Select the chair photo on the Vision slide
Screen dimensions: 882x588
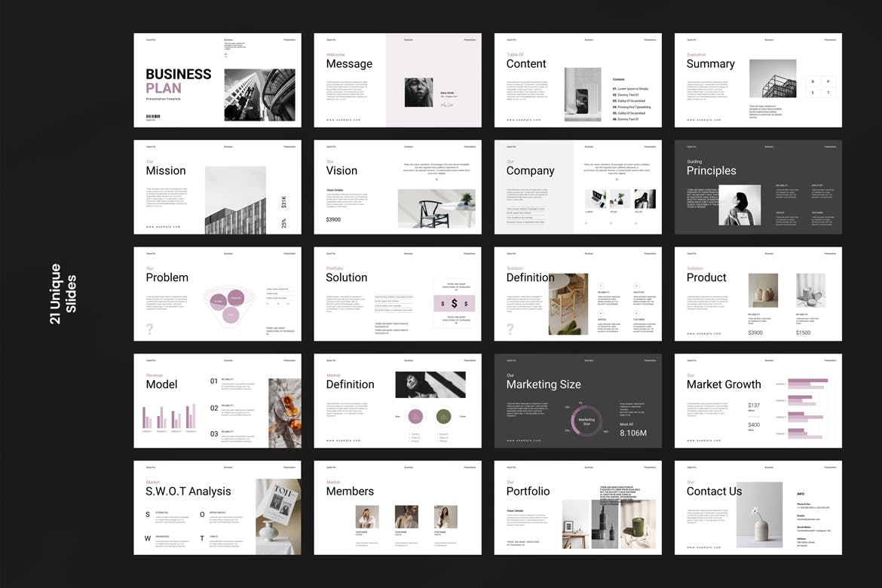(x=436, y=208)
